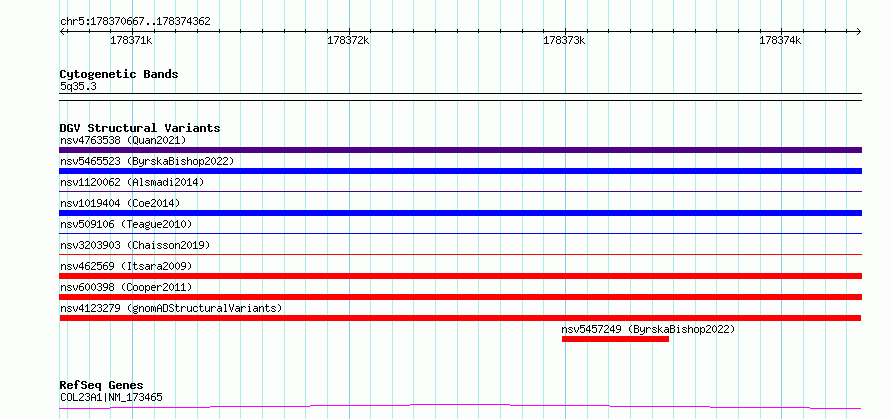890x419 pixels.
Task: Select the DGV Structural Variants track title
Action: point(140,128)
